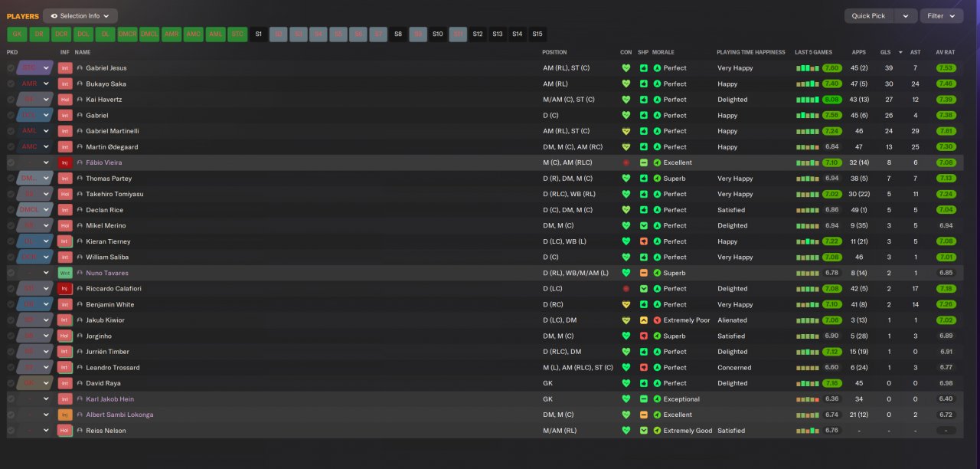Click Gabriel Martinelli's yellow condition heart icon

click(x=626, y=131)
